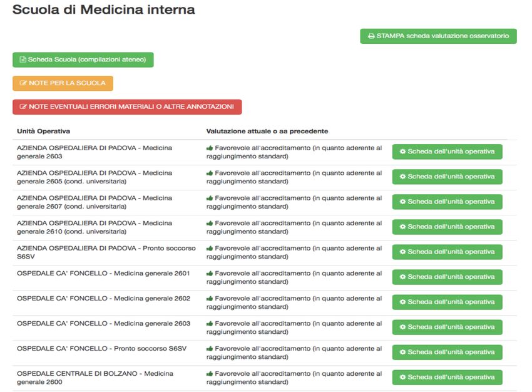This screenshot has width=532, height=392.
Task: Click gear icon for Padova Medicina generale 2603
Action: [x=402, y=152]
